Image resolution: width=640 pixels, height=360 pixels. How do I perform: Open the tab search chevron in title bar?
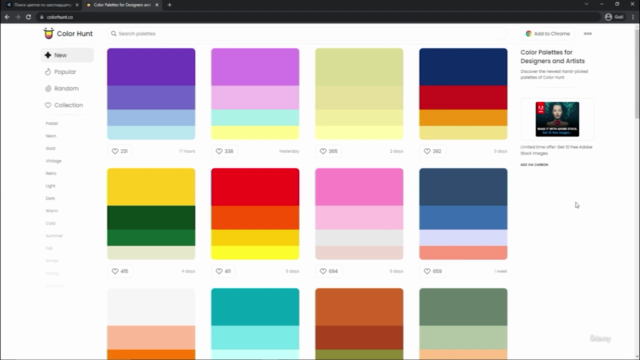click(x=586, y=4)
